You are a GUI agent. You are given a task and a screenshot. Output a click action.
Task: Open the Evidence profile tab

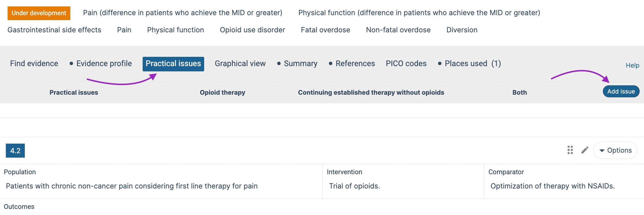(101, 64)
